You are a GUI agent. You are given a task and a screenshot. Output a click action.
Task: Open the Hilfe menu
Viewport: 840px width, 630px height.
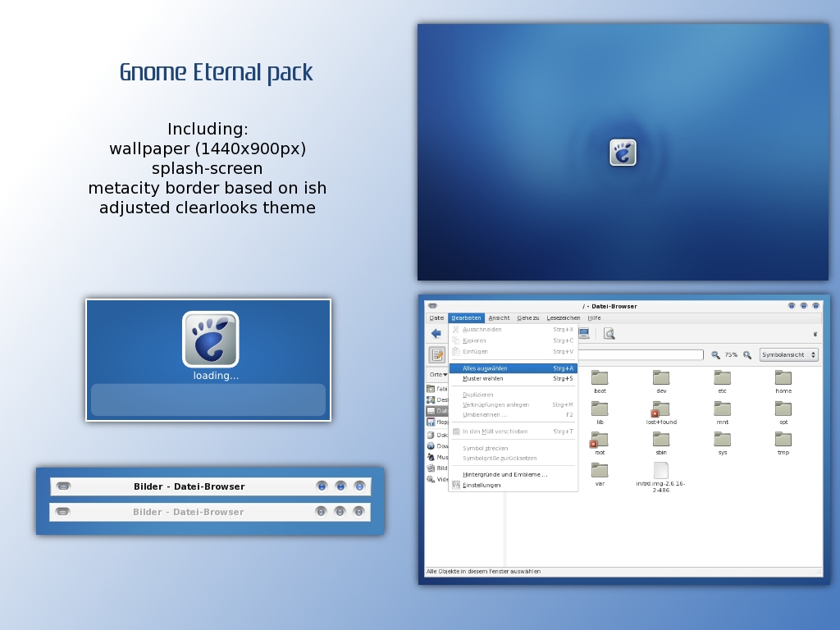(x=594, y=317)
